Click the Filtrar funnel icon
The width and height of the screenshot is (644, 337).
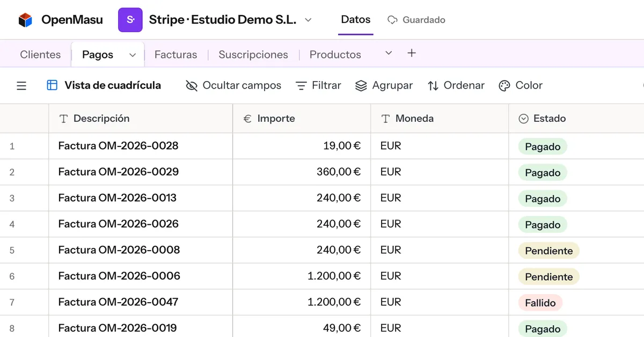[302, 85]
